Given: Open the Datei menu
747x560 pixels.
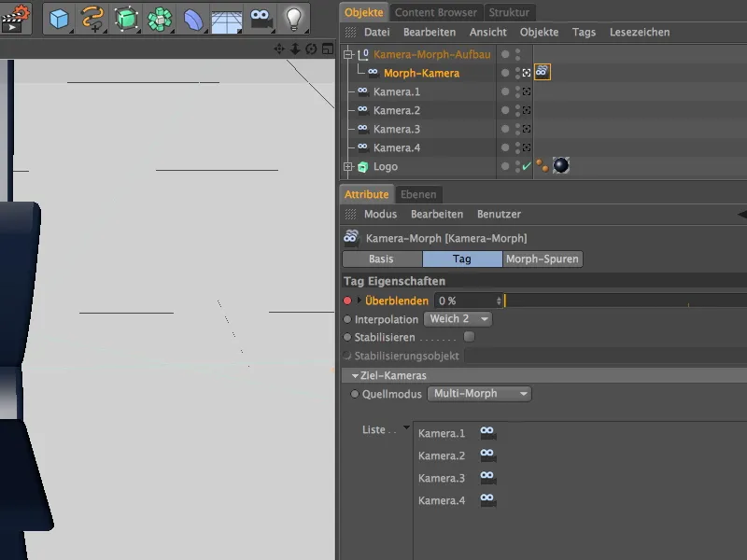Looking at the screenshot, I should (377, 32).
